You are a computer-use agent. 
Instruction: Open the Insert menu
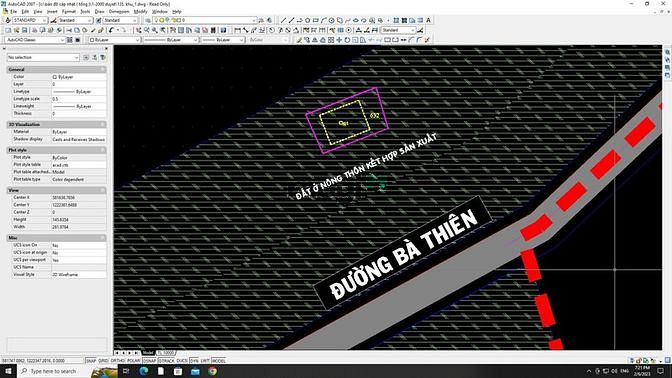point(52,12)
